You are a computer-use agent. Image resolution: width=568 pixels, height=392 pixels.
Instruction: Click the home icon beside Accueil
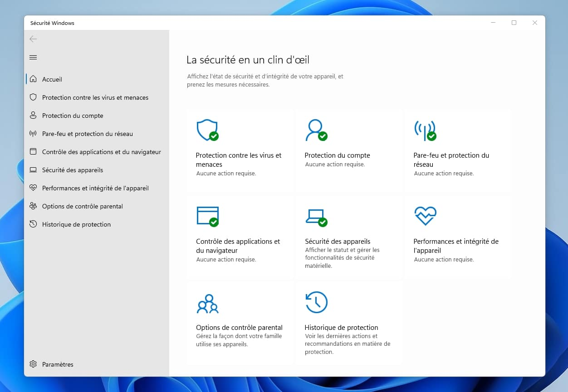click(x=33, y=79)
